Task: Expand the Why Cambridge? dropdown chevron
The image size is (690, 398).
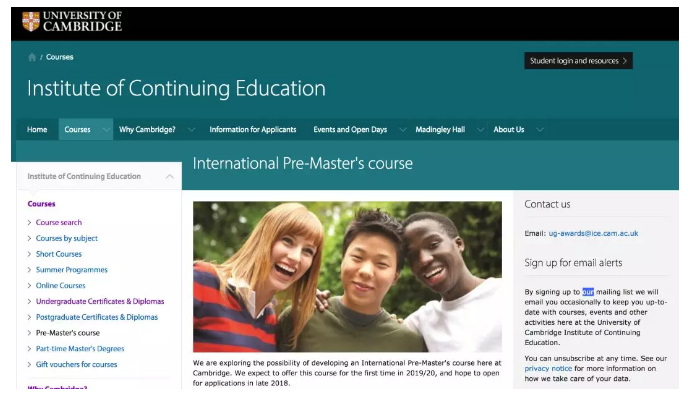Action: click(191, 129)
